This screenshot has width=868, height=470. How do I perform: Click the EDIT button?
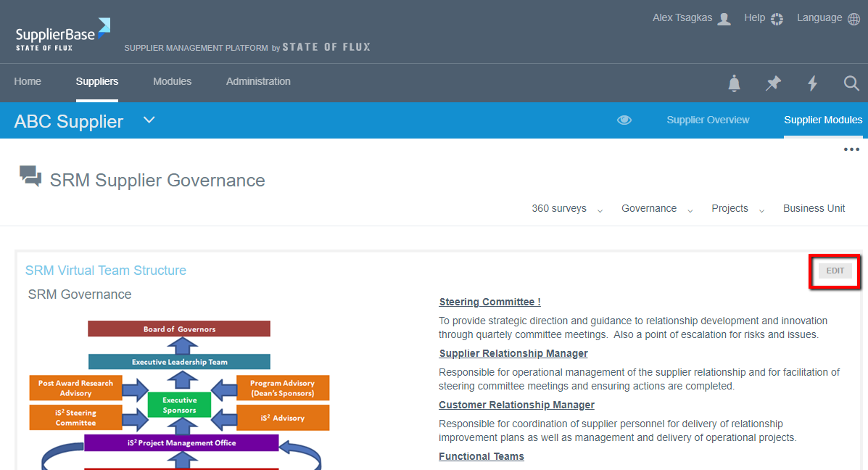pos(835,270)
